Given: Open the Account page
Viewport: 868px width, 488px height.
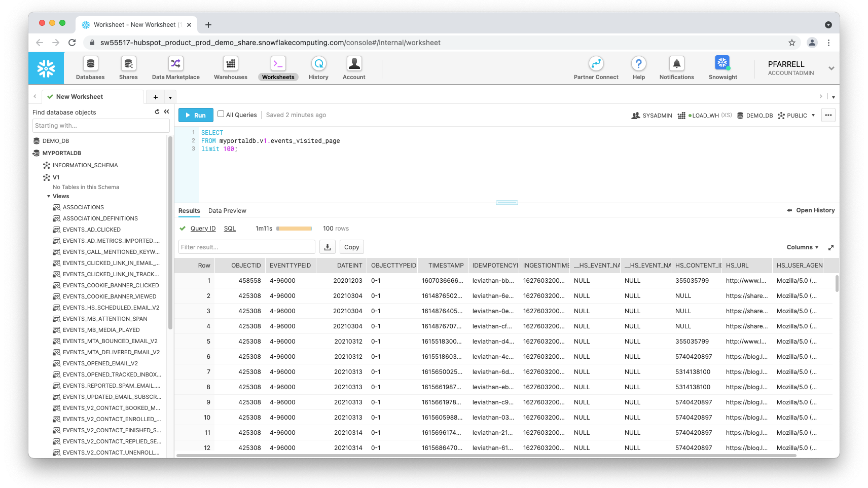Looking at the screenshot, I should point(353,67).
